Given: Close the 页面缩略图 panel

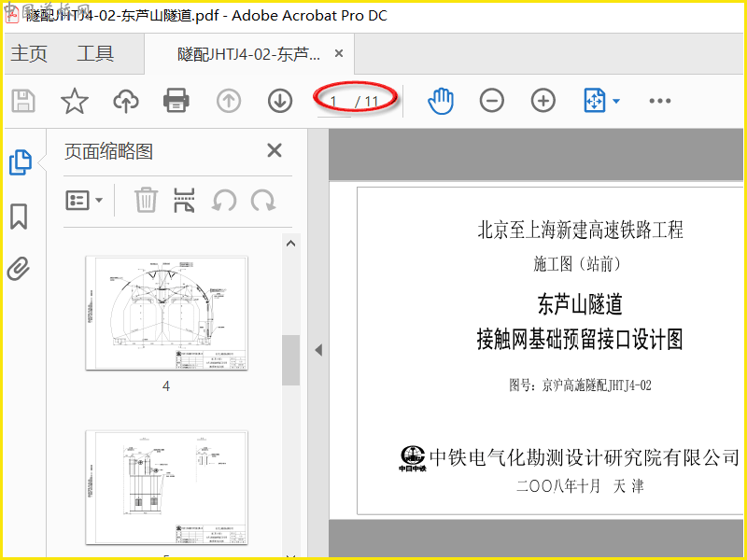Looking at the screenshot, I should coord(275,150).
